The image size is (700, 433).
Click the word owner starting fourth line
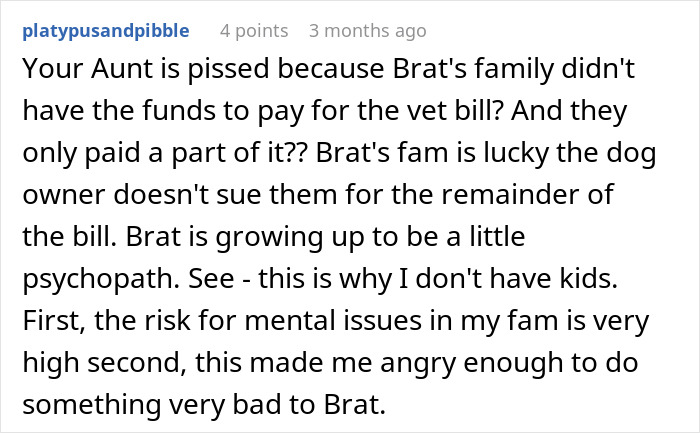(x=63, y=195)
